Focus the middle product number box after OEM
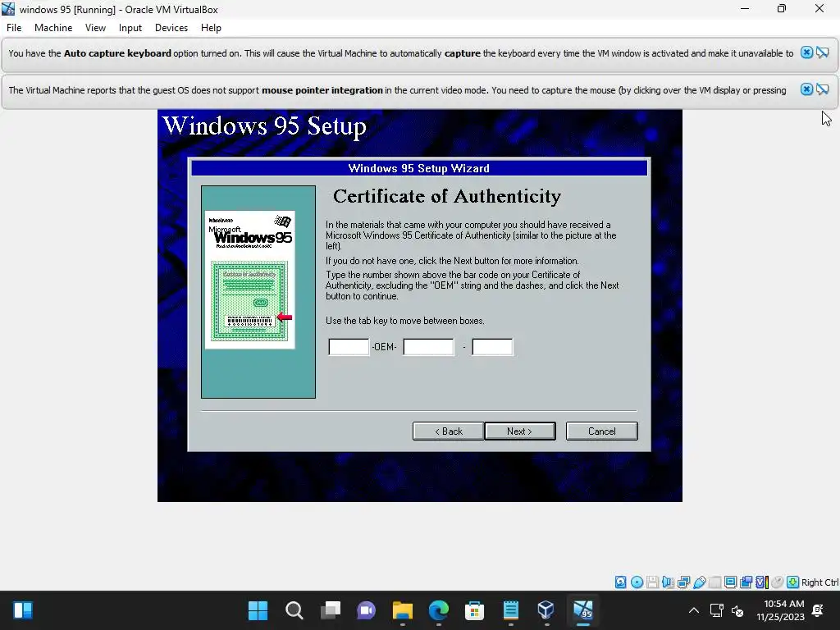Screen dimensions: 840x630 pyautogui.click(x=428, y=347)
